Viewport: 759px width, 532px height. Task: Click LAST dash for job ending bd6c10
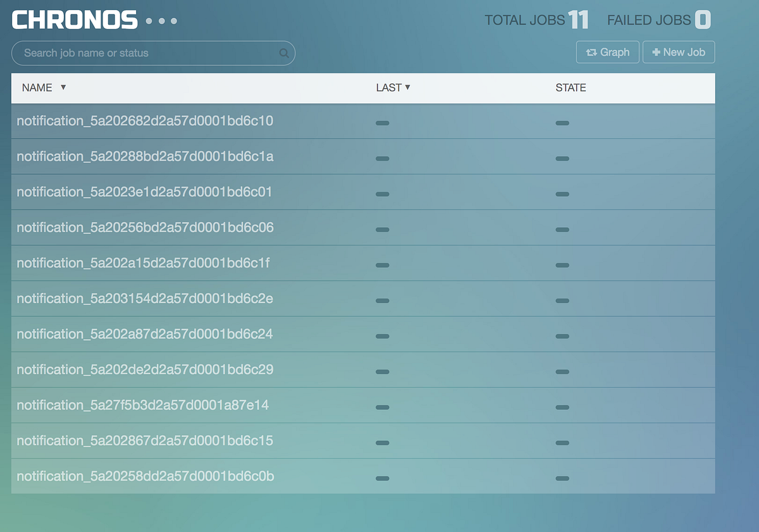click(x=382, y=123)
